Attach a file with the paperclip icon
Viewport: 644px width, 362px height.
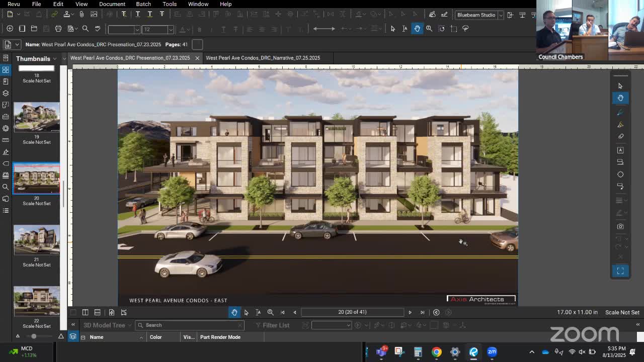pos(82,15)
